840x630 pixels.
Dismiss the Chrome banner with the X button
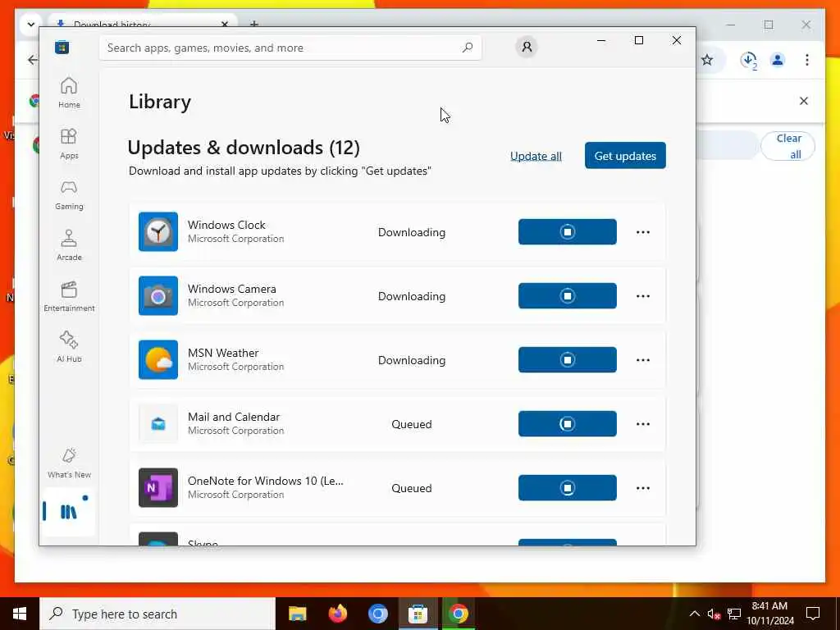coord(804,101)
